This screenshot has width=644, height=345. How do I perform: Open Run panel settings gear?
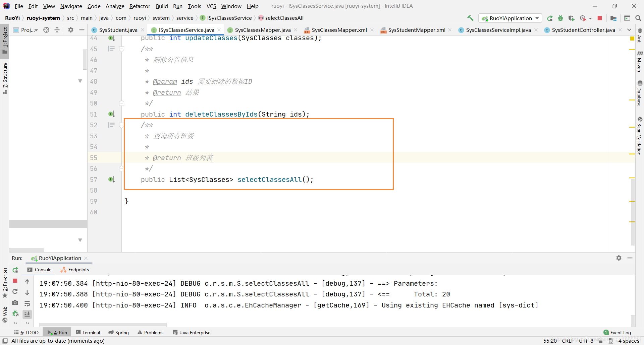(619, 258)
